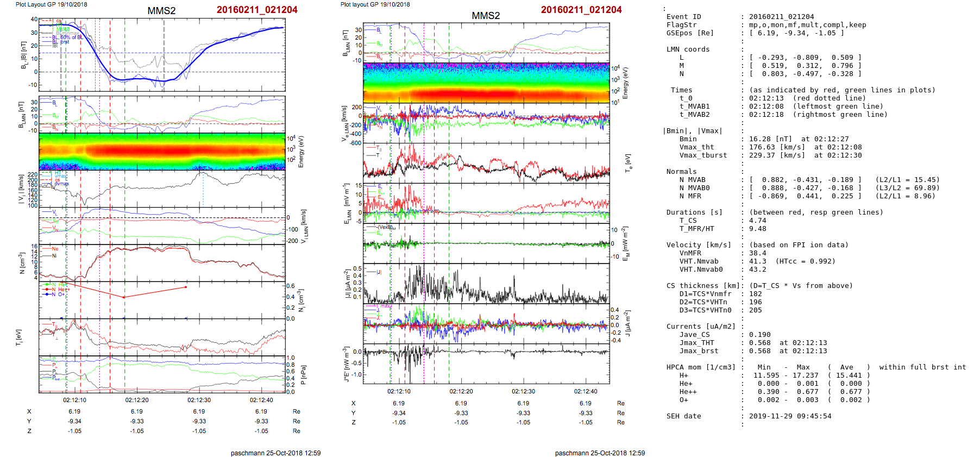
Task: Click the t_MVAB2 time 02:12:18
Action: [x=767, y=115]
